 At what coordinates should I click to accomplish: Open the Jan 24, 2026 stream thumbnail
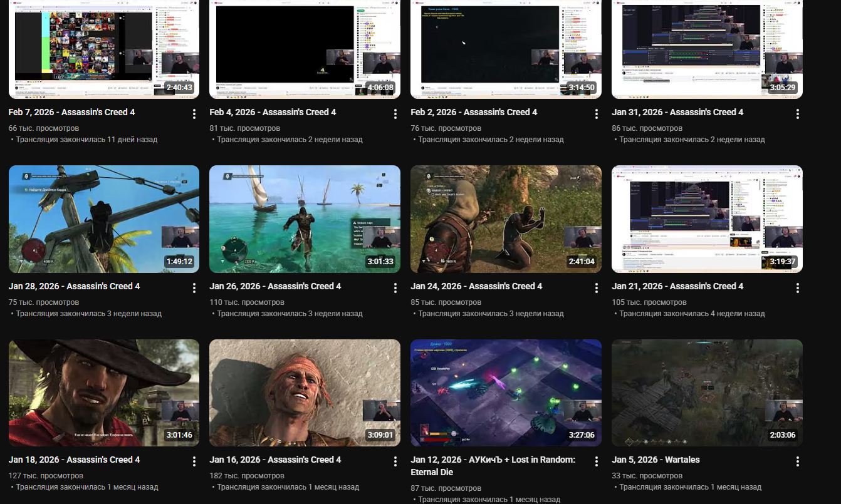(x=506, y=219)
